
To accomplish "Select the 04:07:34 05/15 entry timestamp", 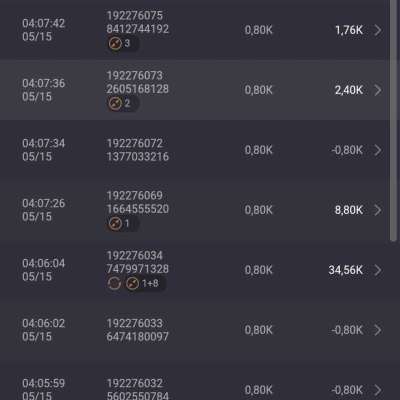I will tap(44, 150).
